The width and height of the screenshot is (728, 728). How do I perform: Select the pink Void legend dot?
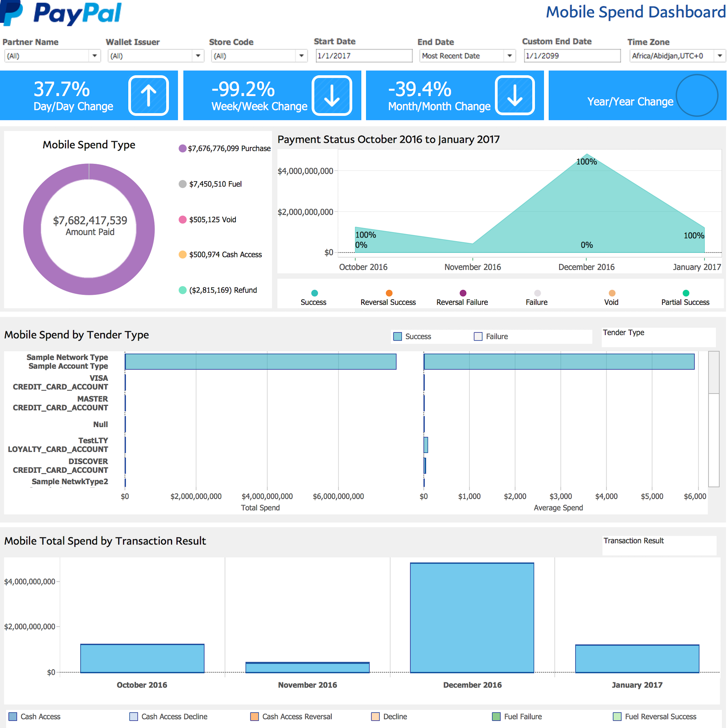(182, 220)
